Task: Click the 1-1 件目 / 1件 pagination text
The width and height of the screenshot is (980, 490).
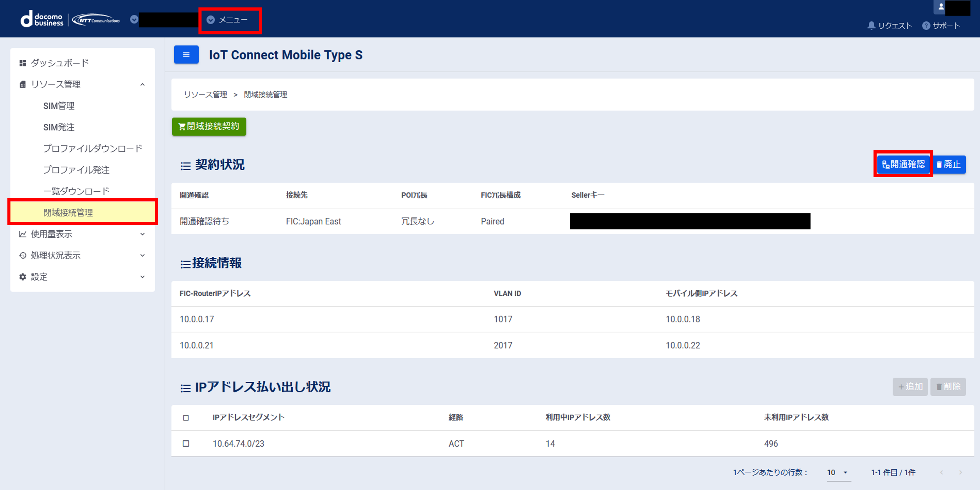Action: tap(893, 472)
